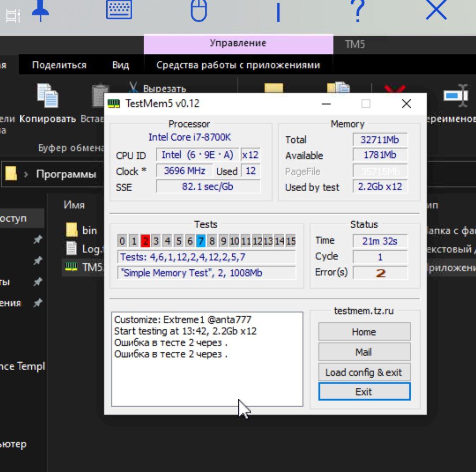Click the x12 CPU ID field

[x=250, y=155]
